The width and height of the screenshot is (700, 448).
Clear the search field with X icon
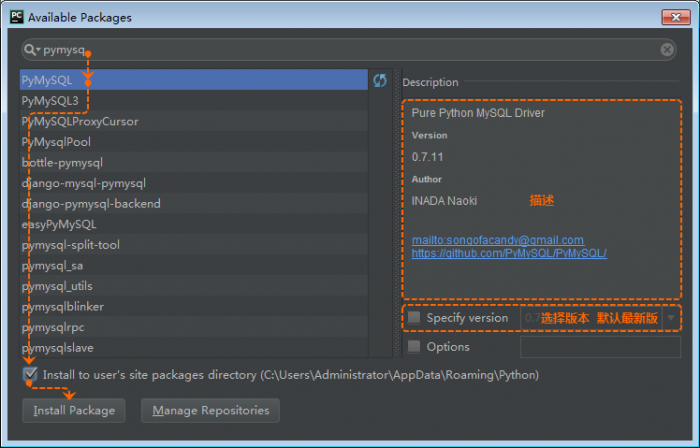pos(667,49)
